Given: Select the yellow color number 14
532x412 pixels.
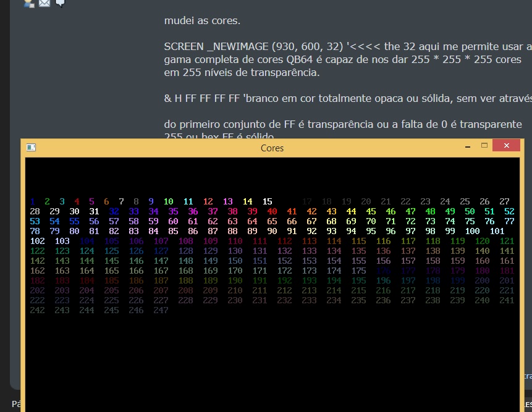Looking at the screenshot, I should coord(247,201).
